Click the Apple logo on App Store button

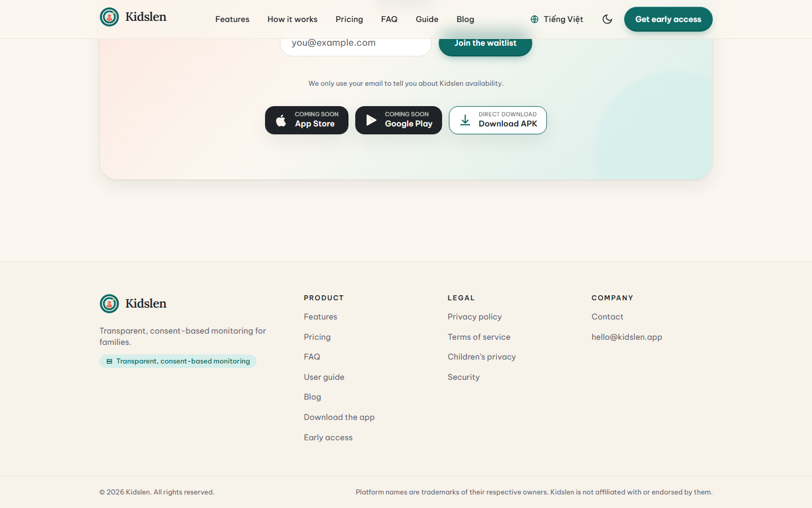[281, 120]
